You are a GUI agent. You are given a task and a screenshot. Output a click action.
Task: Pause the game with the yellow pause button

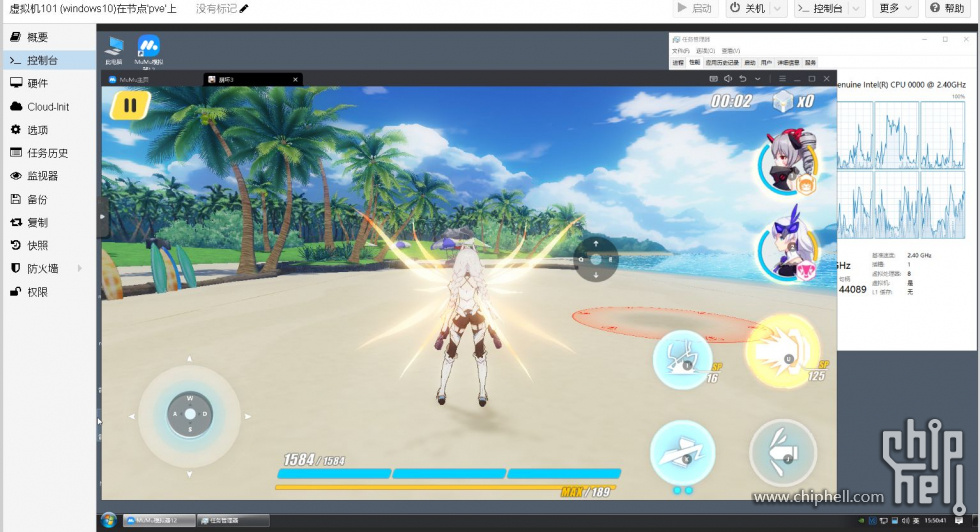131,105
